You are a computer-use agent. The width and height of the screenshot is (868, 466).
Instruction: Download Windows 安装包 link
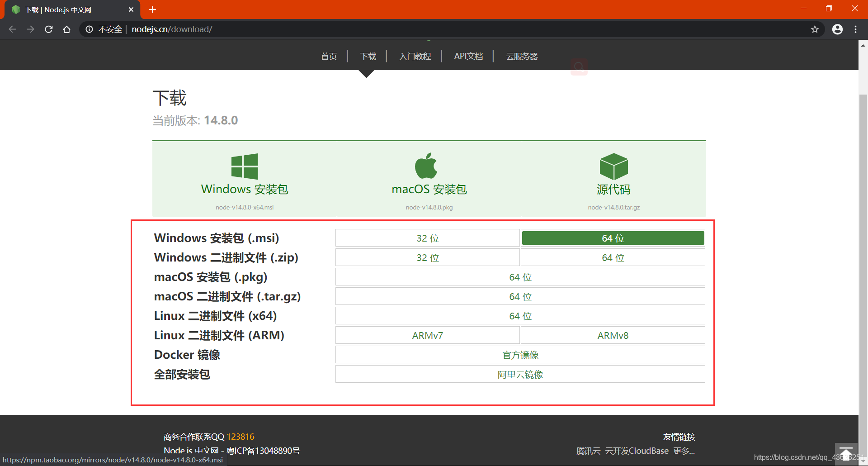245,189
